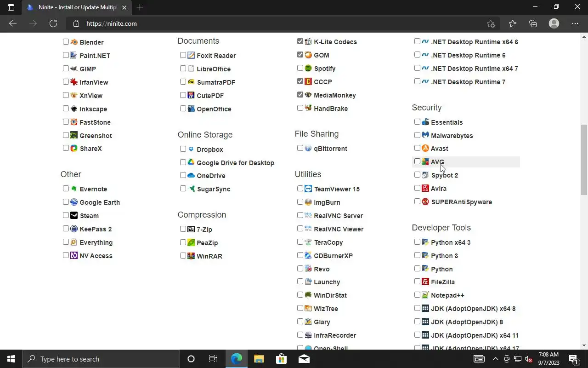The width and height of the screenshot is (588, 368).
Task: Refresh the Ninite page
Action: (53, 23)
